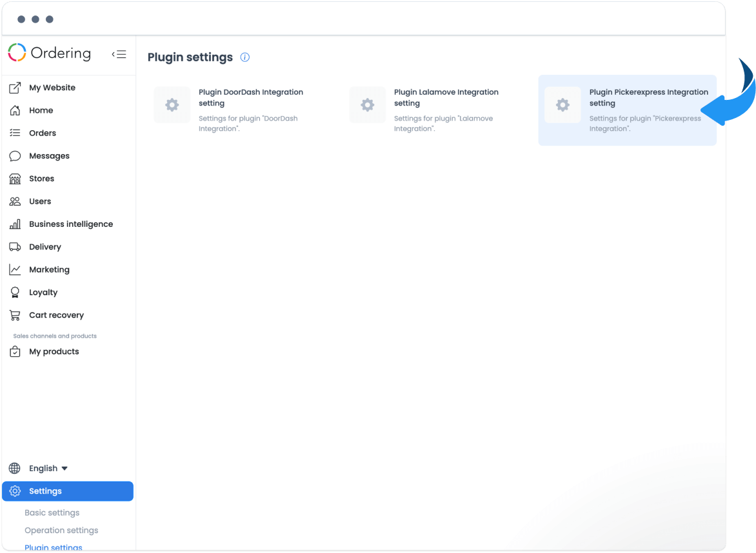Viewport: 756px width, 553px height.
Task: Click the Settings gear icon in sidebar
Action: coord(15,491)
